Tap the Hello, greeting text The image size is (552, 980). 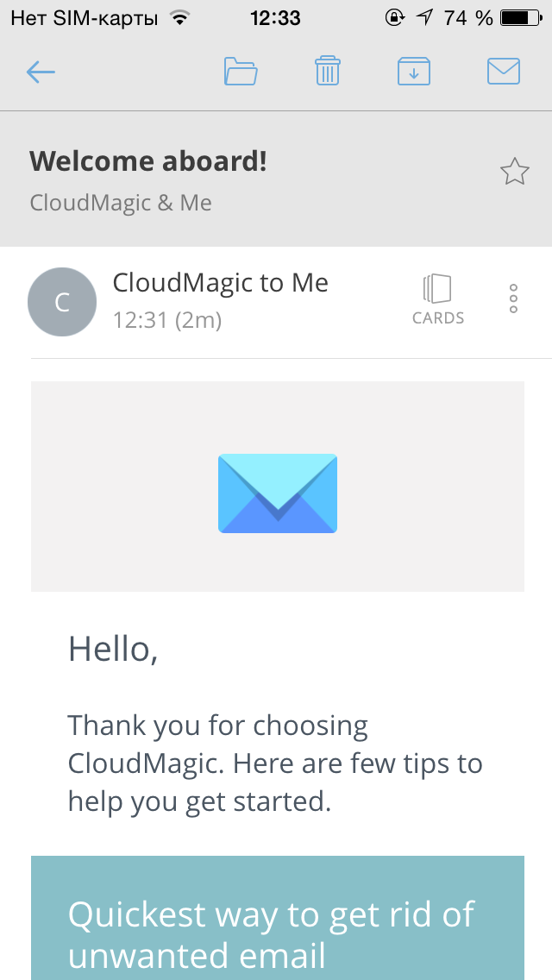pos(112,649)
